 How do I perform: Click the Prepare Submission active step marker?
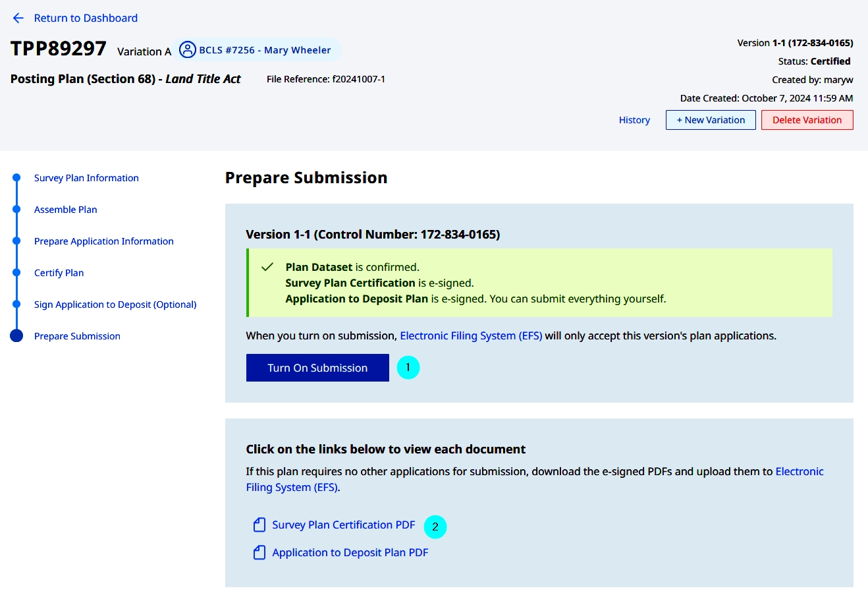coord(16,336)
